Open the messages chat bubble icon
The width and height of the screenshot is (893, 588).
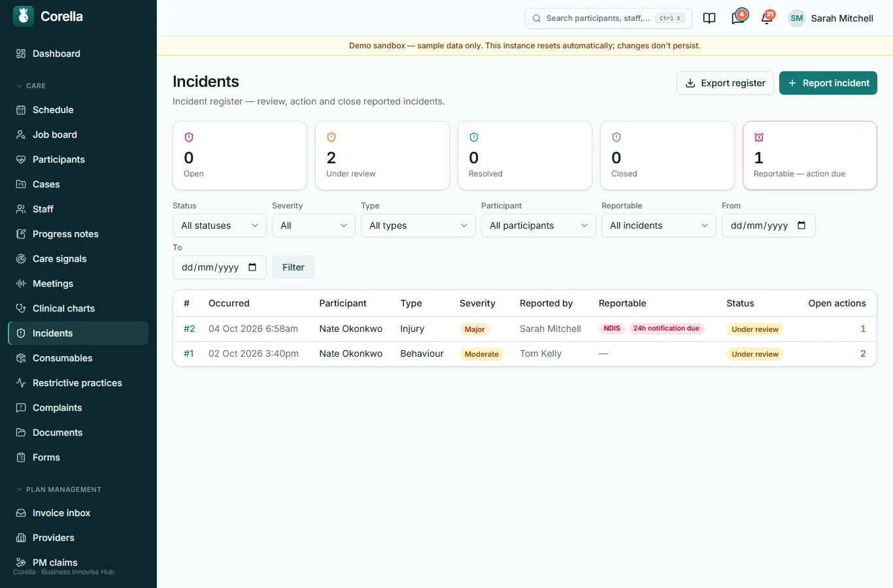(738, 18)
